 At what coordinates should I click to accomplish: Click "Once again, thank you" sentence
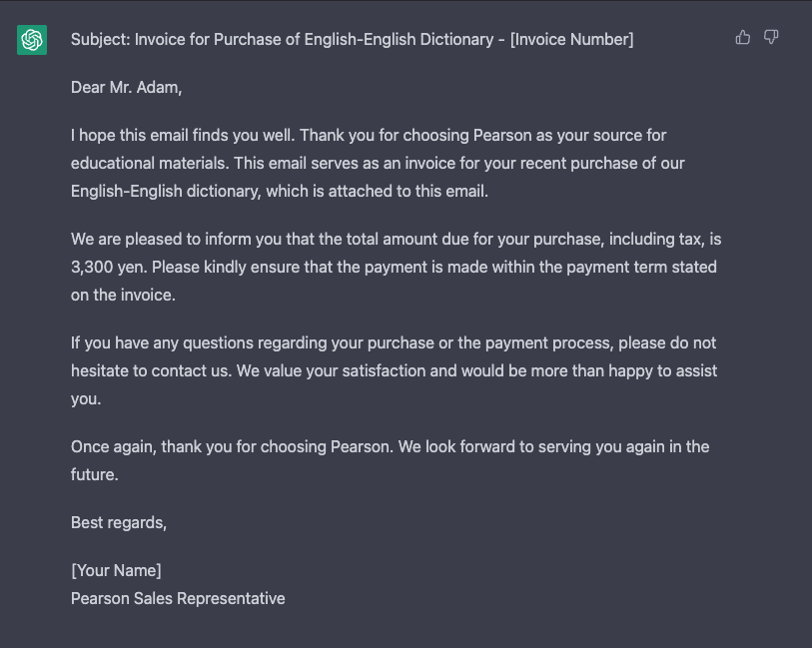tap(150, 446)
